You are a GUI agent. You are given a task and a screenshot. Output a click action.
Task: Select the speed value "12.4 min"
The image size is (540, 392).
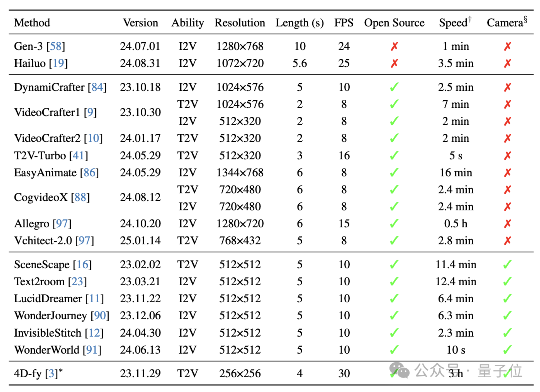pyautogui.click(x=456, y=281)
